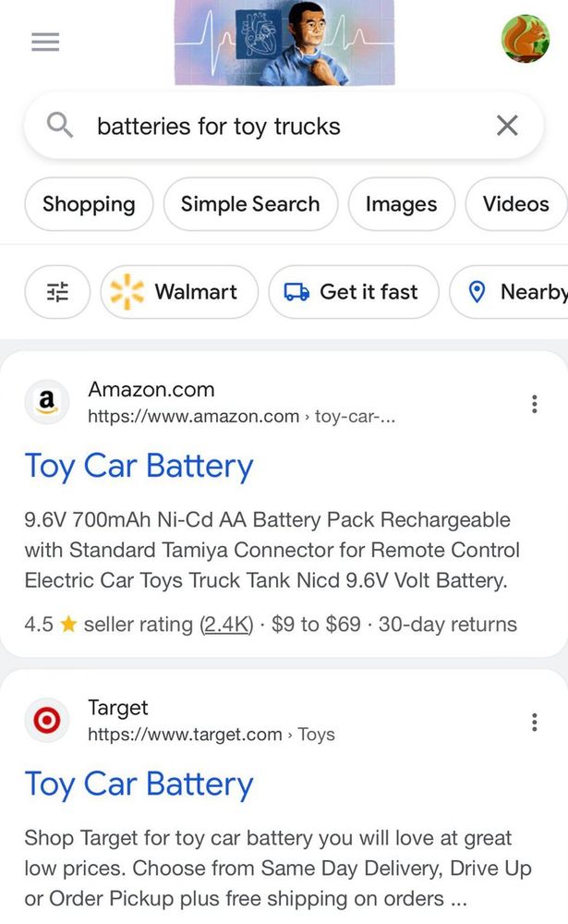Open the Simple Search tab
The width and height of the screenshot is (568, 924).
[x=250, y=204]
